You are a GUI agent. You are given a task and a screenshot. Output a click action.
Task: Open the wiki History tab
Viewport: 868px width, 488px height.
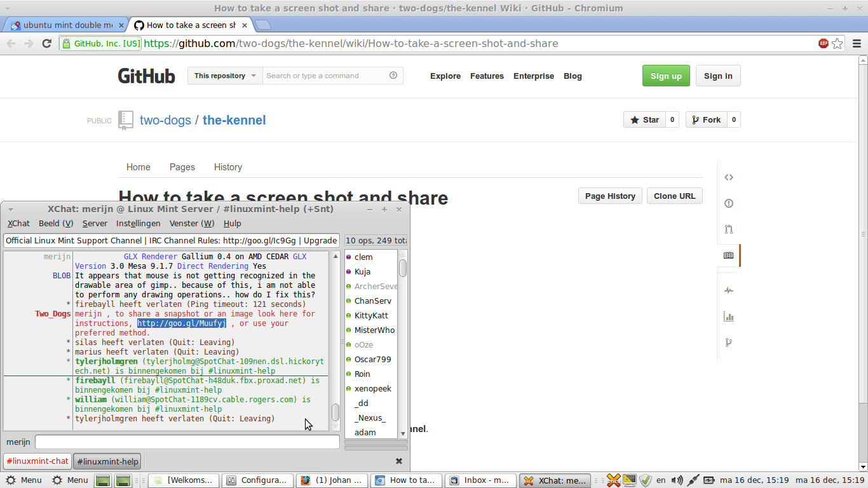228,167
